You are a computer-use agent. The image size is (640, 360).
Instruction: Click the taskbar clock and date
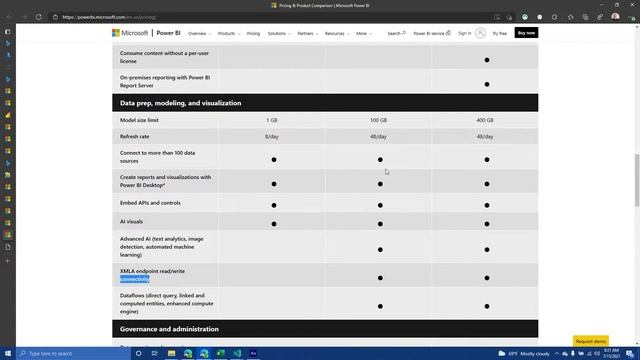pos(611,353)
